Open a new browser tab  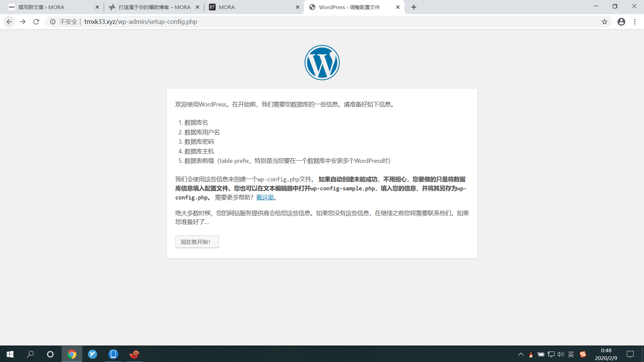[x=414, y=7]
